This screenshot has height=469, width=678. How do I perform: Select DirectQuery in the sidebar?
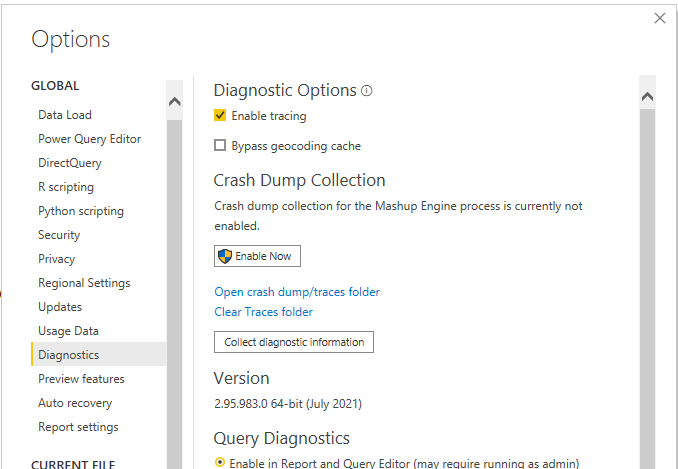(70, 163)
